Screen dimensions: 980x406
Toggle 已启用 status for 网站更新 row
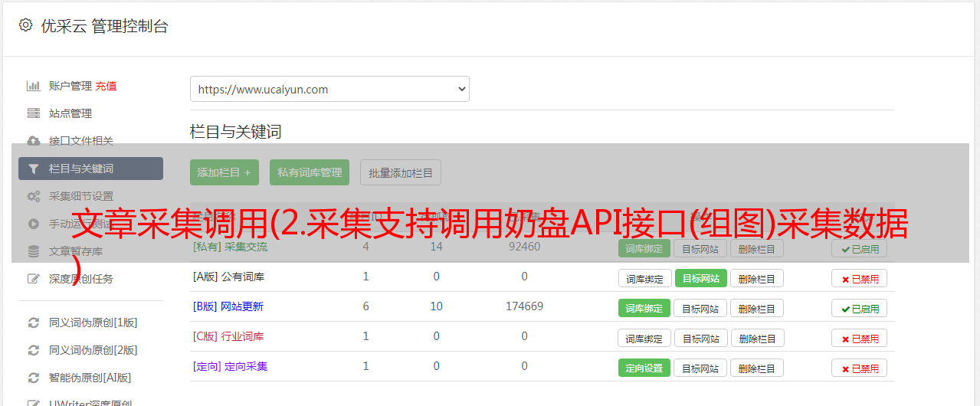coord(859,309)
